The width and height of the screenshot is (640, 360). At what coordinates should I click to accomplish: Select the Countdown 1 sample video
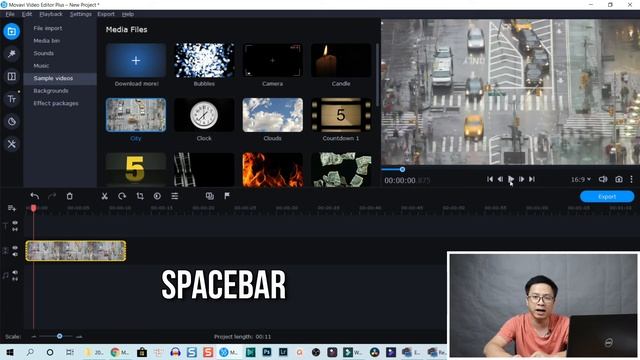tap(341, 115)
